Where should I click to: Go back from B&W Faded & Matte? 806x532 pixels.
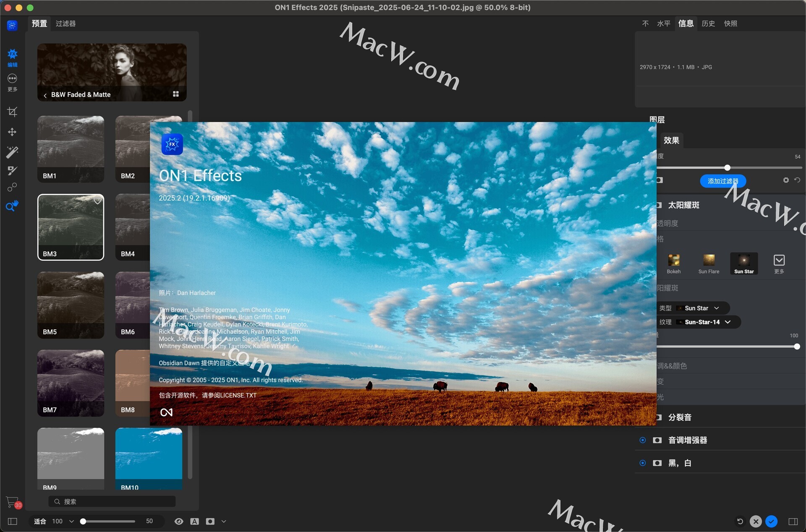point(45,95)
